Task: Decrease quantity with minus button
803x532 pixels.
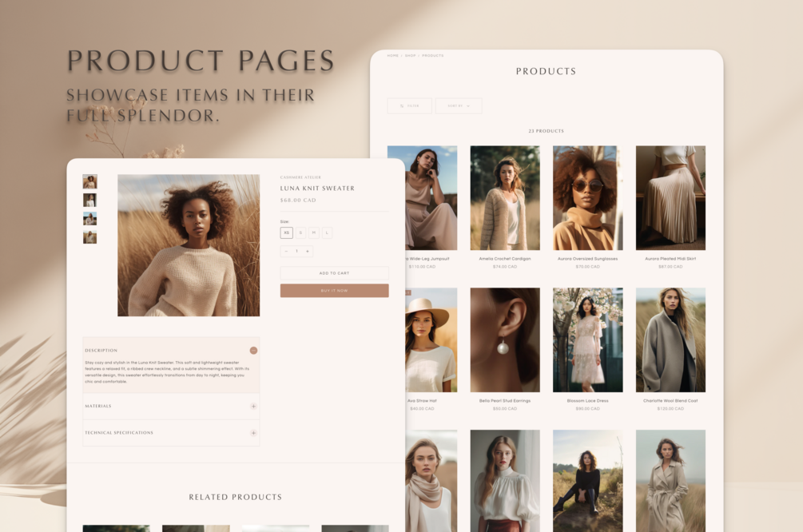Action: tap(286, 251)
